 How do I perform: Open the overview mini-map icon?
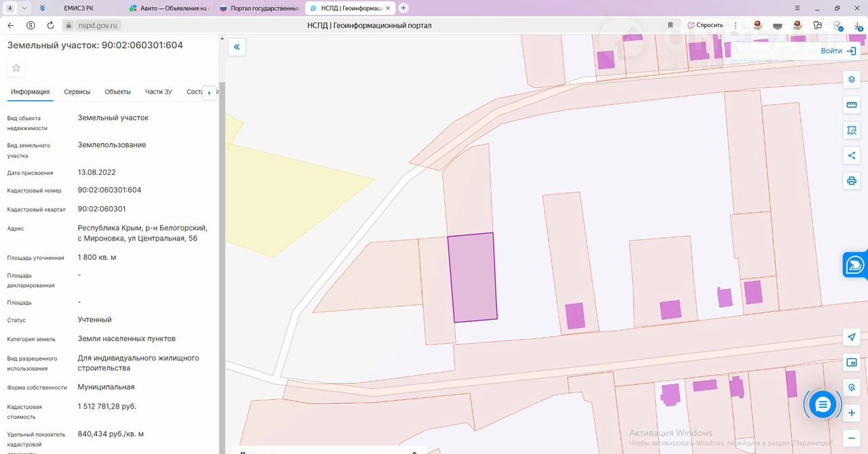pos(852,363)
